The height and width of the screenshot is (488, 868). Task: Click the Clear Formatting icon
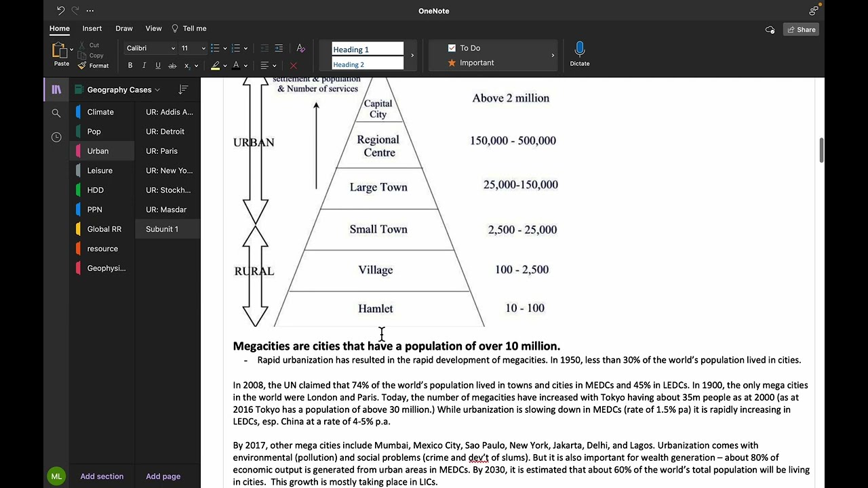click(301, 48)
